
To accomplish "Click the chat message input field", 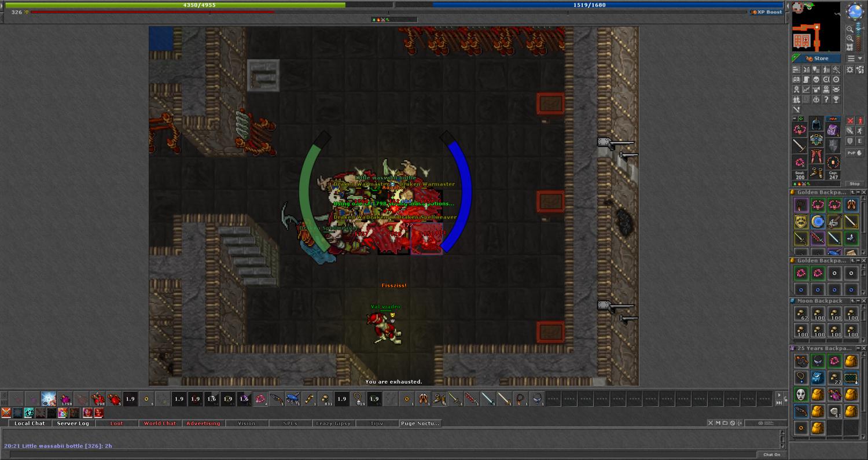I will [x=382, y=454].
